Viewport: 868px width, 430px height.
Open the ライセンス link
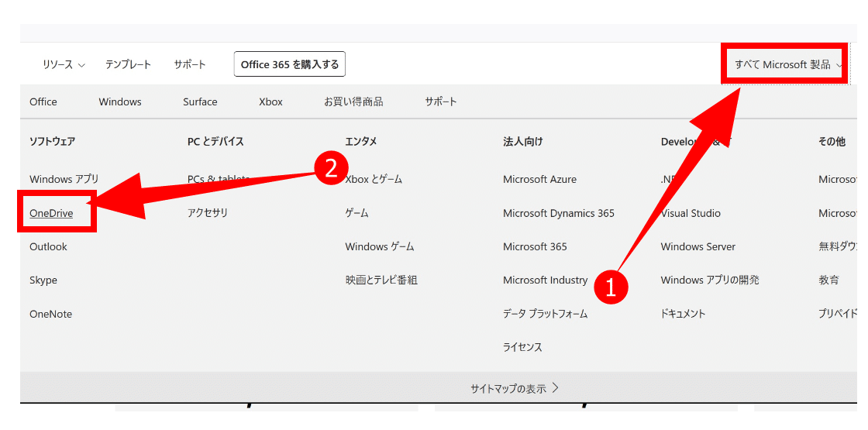pos(522,348)
